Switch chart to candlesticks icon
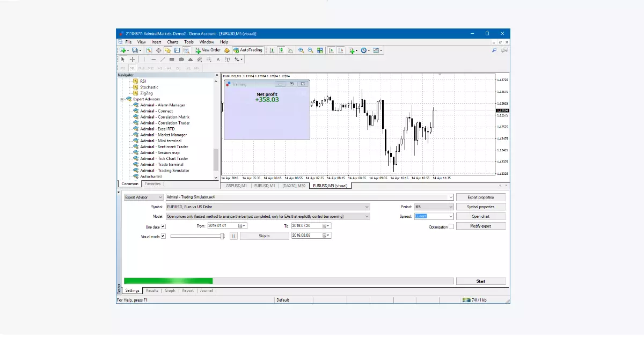644x337 pixels. point(281,50)
